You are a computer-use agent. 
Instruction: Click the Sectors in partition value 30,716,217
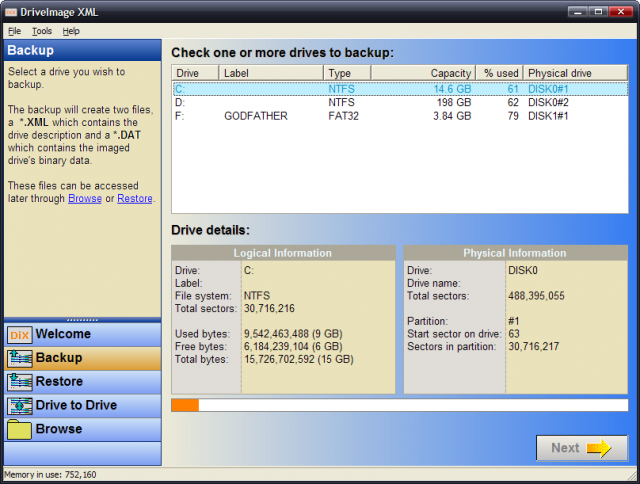533,346
